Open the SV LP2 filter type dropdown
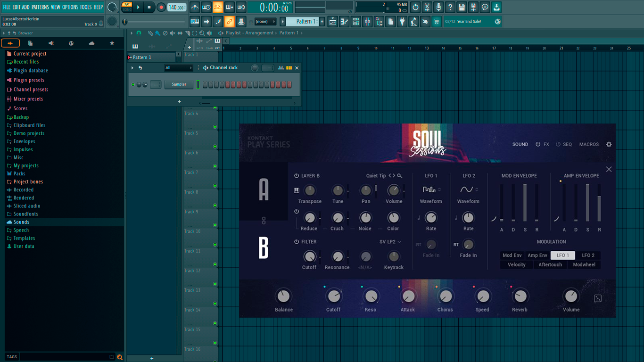The image size is (644, 362). [x=390, y=242]
